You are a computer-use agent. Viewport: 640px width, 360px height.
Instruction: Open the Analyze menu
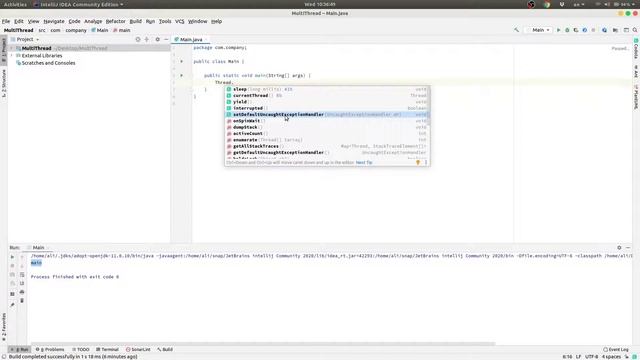[x=93, y=21]
